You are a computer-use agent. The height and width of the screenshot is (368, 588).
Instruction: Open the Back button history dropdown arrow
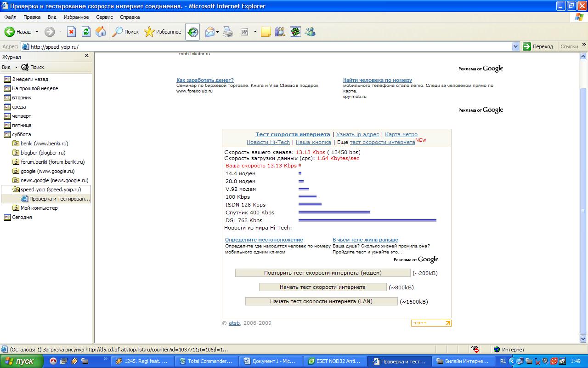37,32
